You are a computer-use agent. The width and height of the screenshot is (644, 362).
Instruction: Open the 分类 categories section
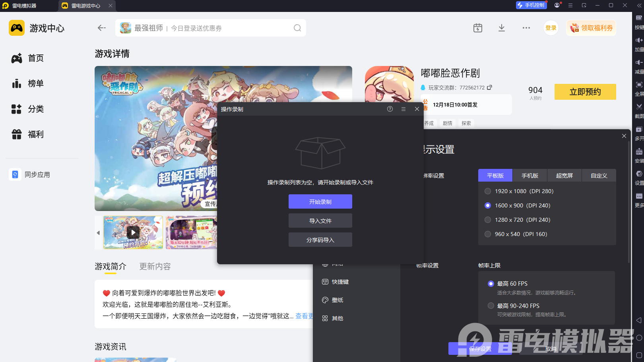28,109
